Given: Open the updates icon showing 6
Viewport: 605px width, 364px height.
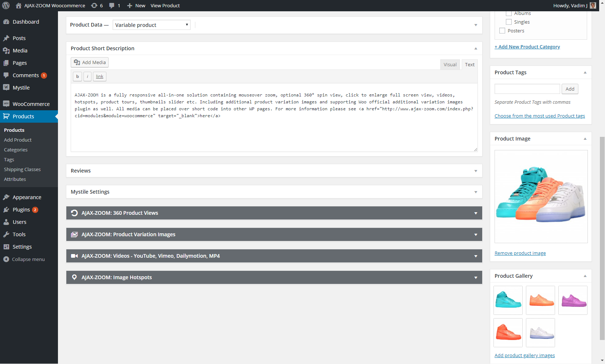Looking at the screenshot, I should coord(94,5).
